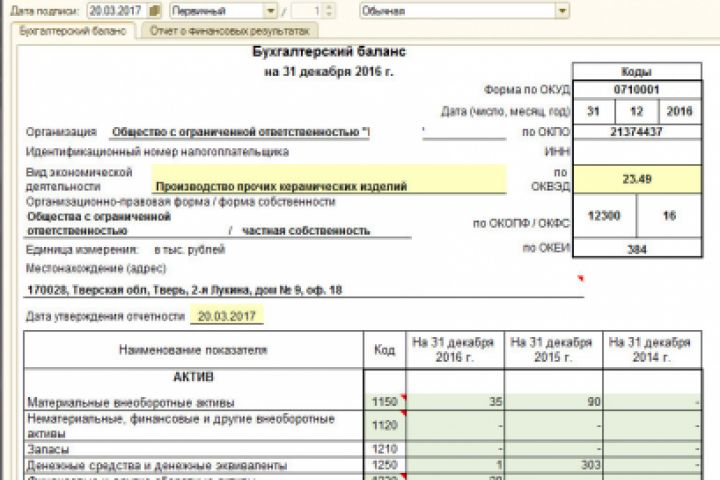
Task: Click the OKPO code 21374437
Action: [x=637, y=132]
